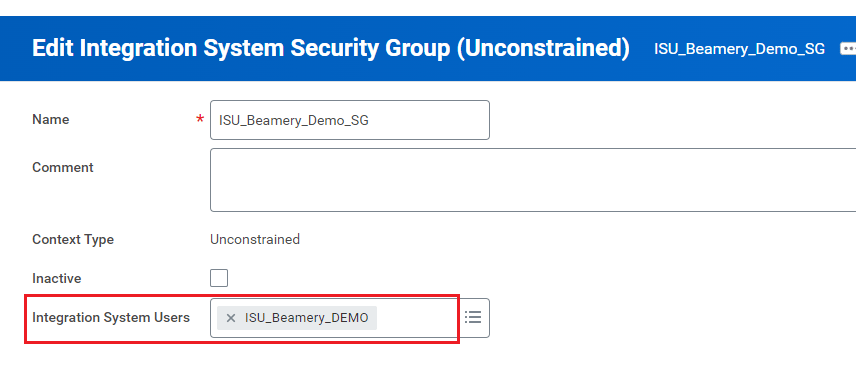Click the red required asterisk beside Name
This screenshot has height=390, width=856.
pyautogui.click(x=200, y=119)
